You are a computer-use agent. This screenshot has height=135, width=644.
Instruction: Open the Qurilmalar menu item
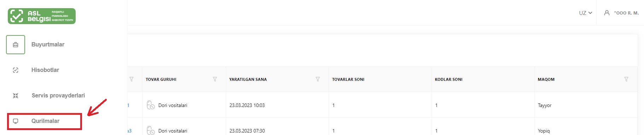[x=45, y=121]
